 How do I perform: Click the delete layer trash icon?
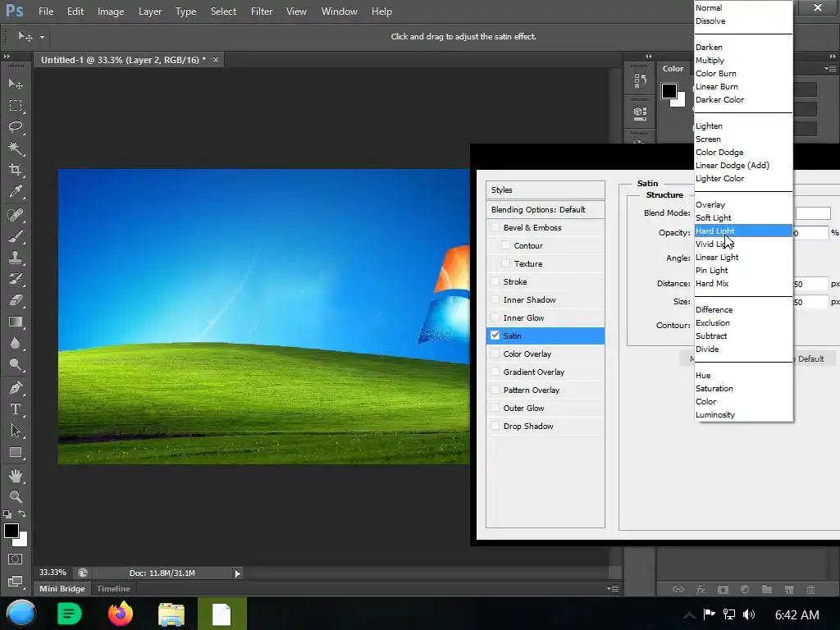coord(810,589)
